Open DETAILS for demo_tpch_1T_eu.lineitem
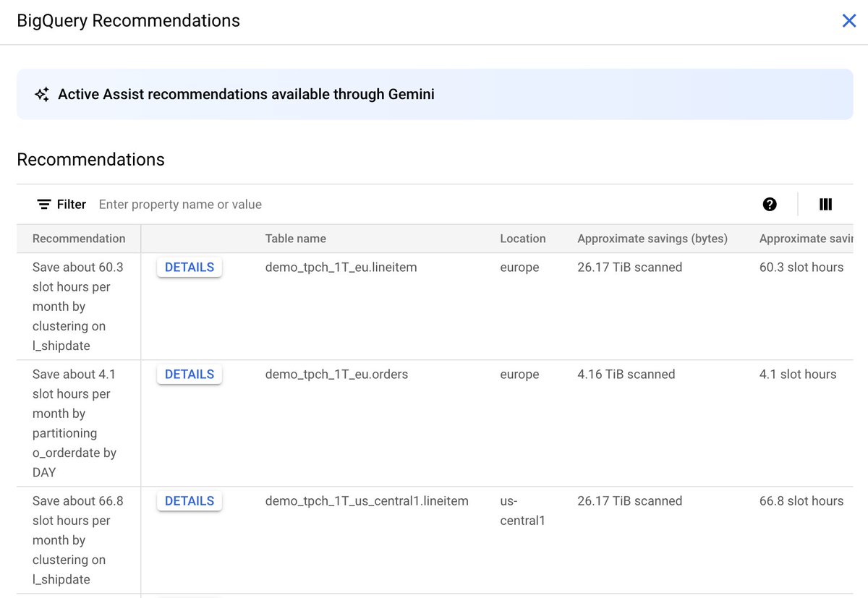Viewport: 868px width, 598px height. point(189,267)
